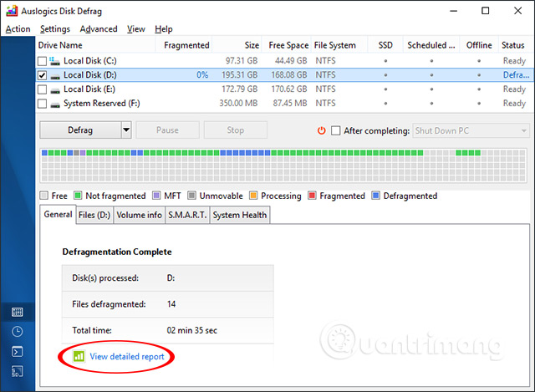
Task: Open the disk map view sidebar icon
Action: pyautogui.click(x=17, y=312)
